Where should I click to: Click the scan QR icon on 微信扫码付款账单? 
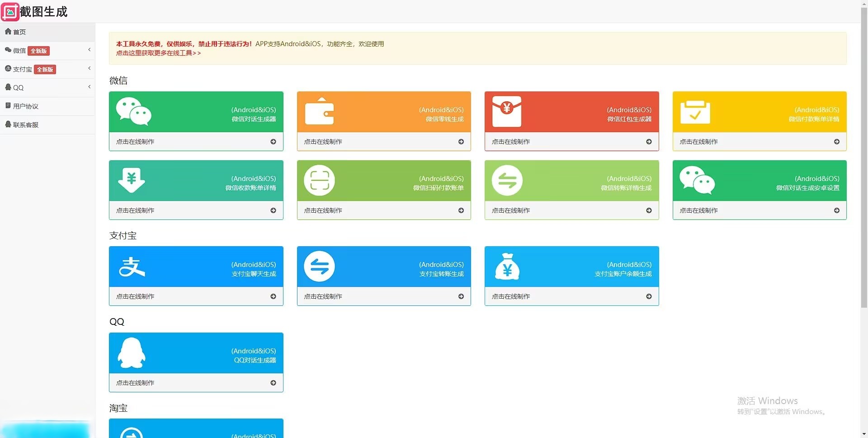[x=319, y=180]
